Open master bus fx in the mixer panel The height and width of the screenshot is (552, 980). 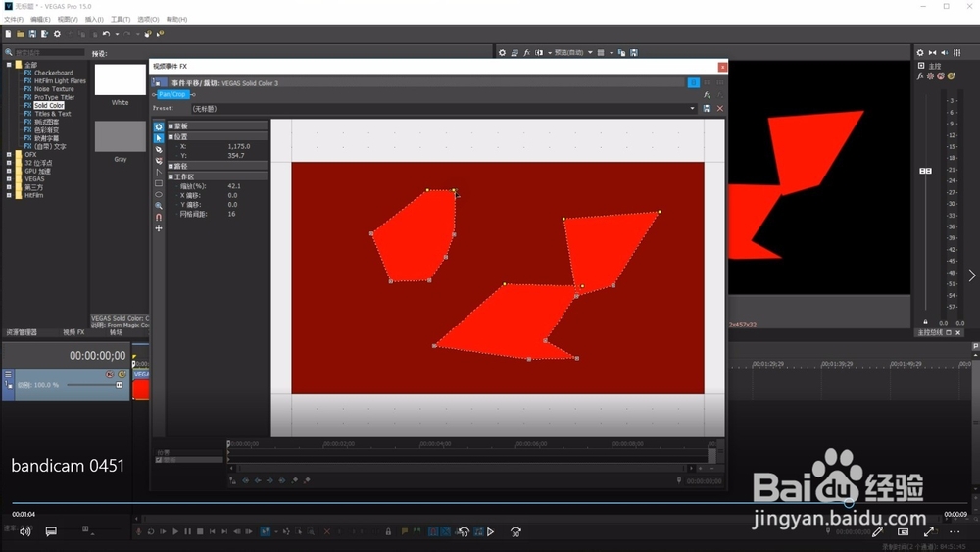pyautogui.click(x=920, y=76)
